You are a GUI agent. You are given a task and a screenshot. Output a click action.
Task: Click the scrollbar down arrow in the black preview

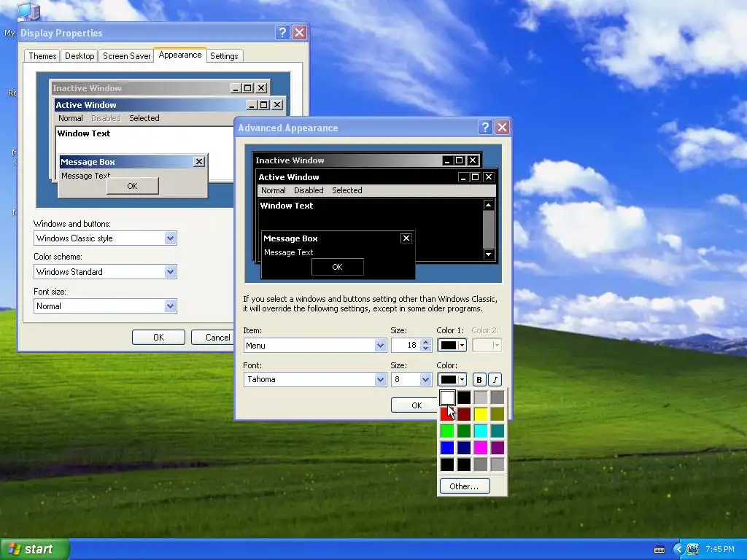(488, 254)
